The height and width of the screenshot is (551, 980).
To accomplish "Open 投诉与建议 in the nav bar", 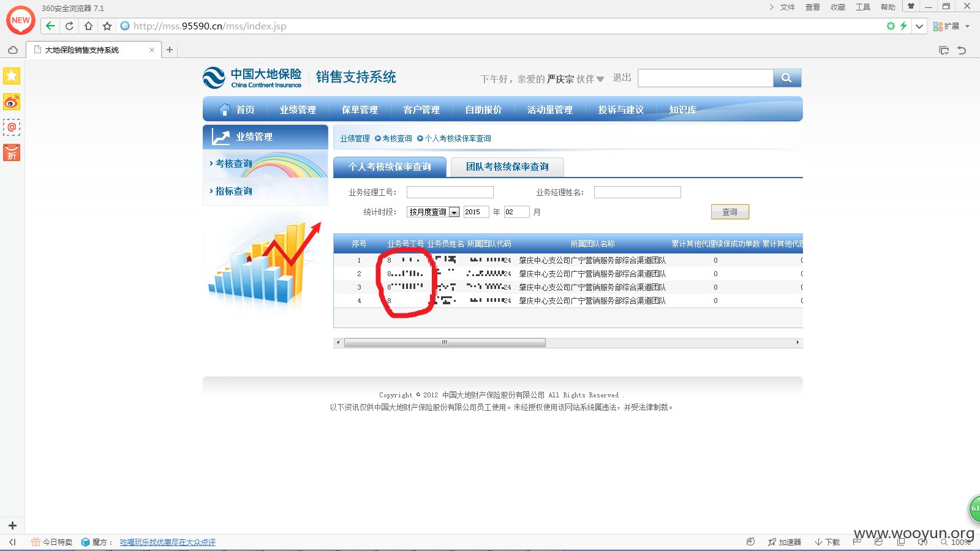I will (621, 110).
